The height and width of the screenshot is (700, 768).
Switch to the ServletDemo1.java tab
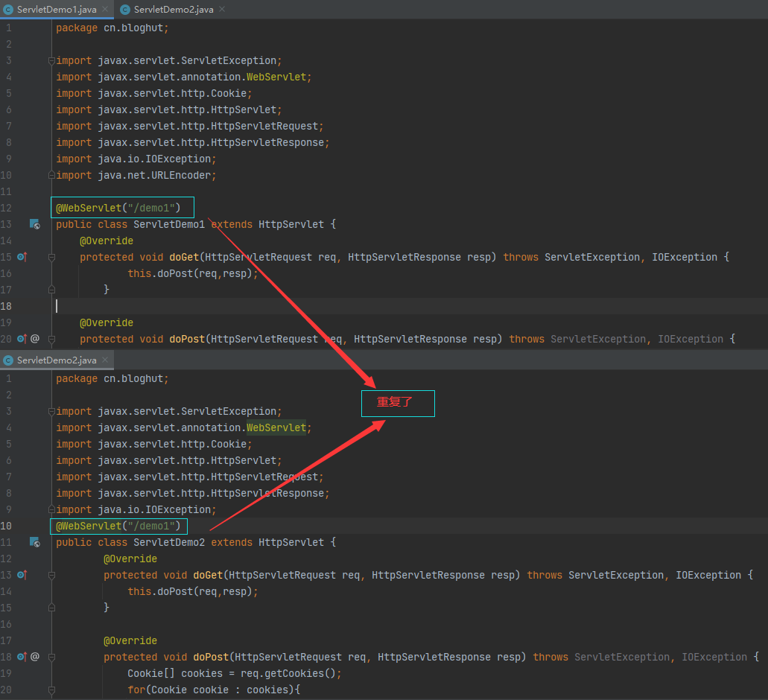tap(57, 9)
